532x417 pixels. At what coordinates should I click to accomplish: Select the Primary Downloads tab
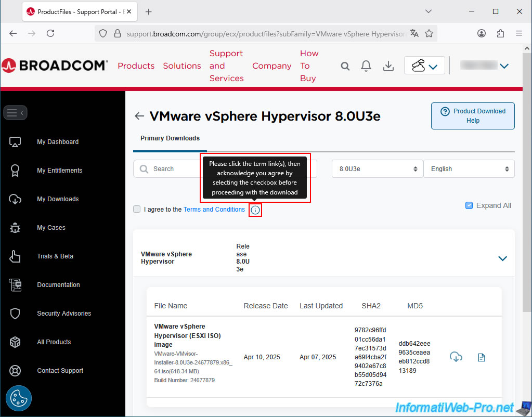point(170,138)
